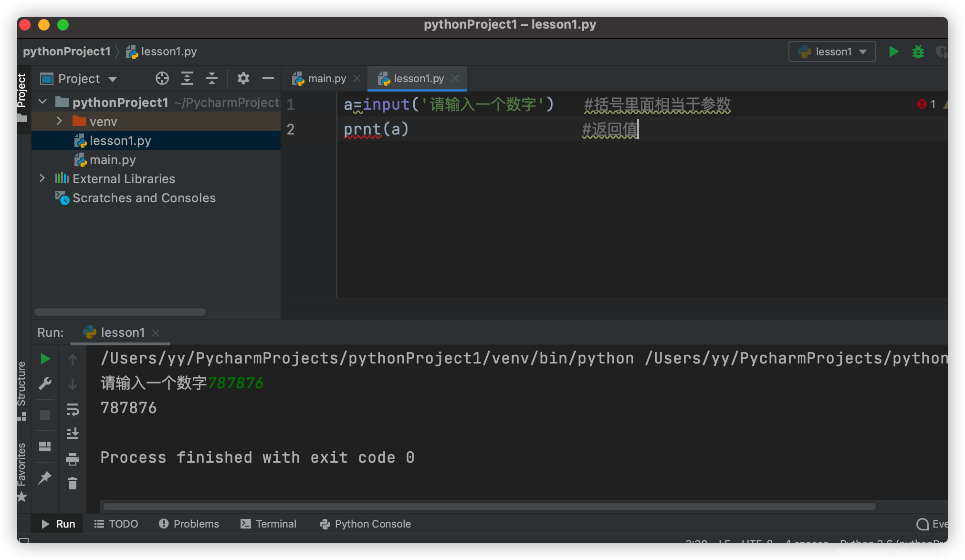This screenshot has width=965, height=560.
Task: Collapse the pythonProject1 root folder
Action: [42, 102]
